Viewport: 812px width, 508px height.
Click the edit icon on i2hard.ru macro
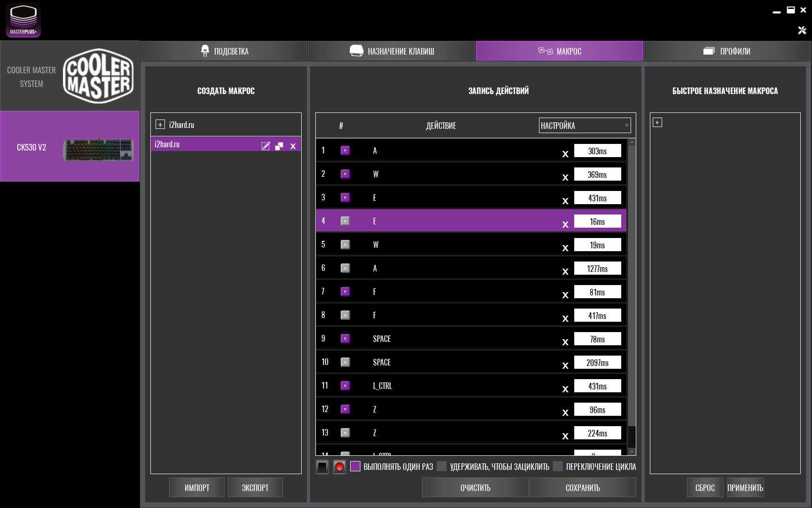[x=265, y=146]
